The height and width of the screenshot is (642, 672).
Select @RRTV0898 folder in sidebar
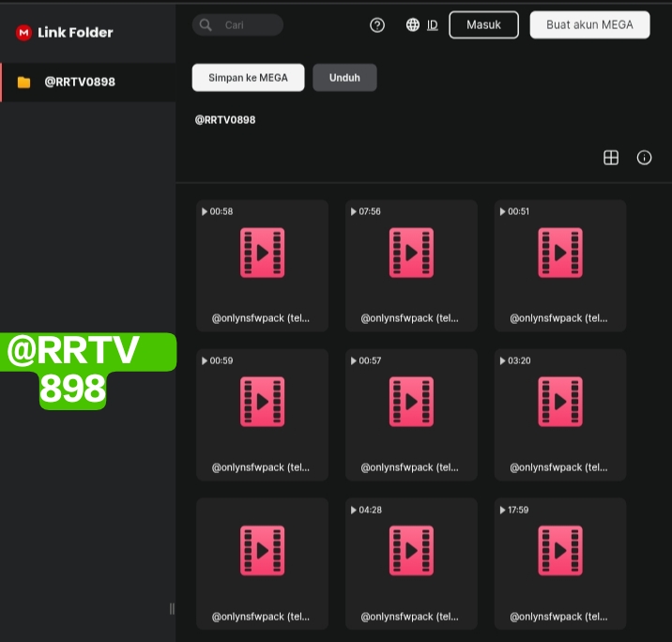pyautogui.click(x=88, y=82)
